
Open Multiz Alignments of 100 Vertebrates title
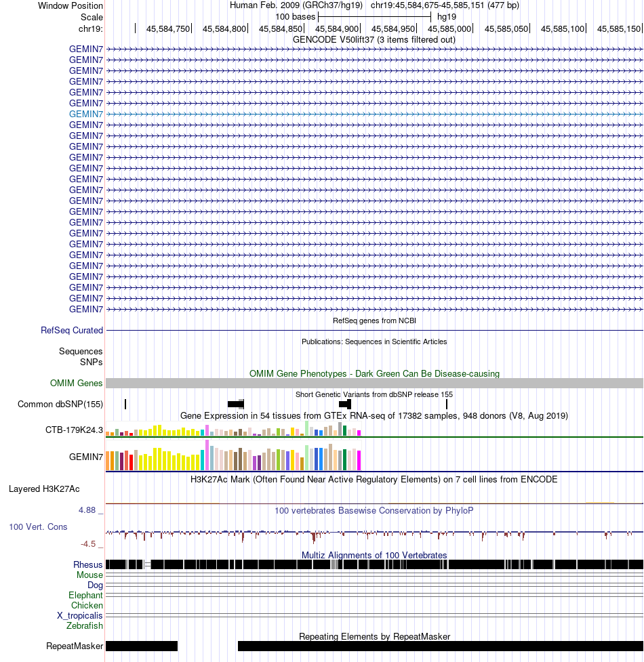coord(374,555)
